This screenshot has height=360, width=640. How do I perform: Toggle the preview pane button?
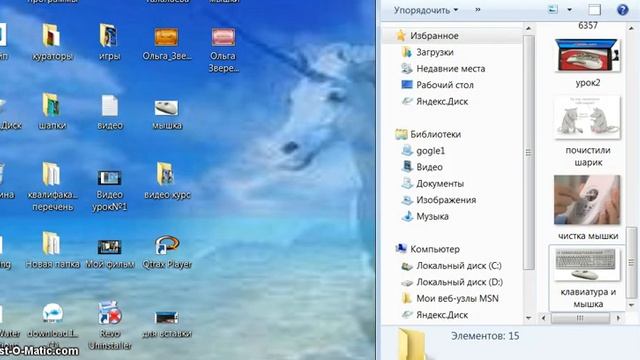[x=595, y=9]
